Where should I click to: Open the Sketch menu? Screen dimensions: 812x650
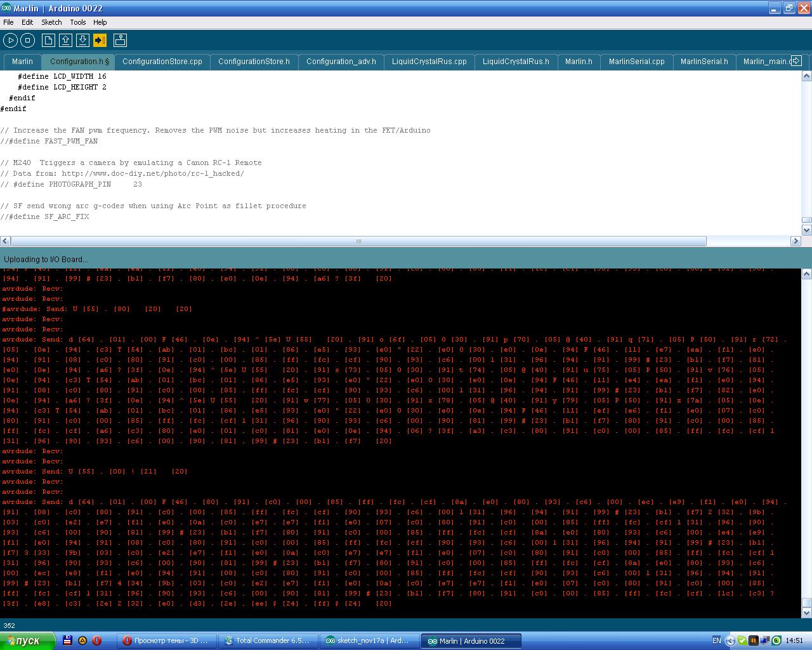pos(51,22)
